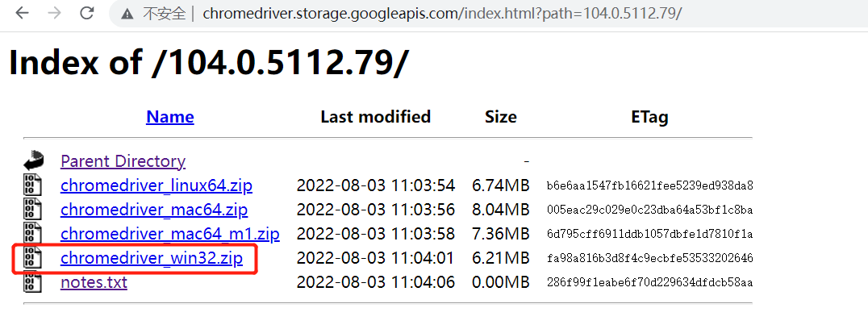Click the file icon beside chromedriver_win32.zip
The height and width of the screenshot is (329, 868).
click(32, 258)
